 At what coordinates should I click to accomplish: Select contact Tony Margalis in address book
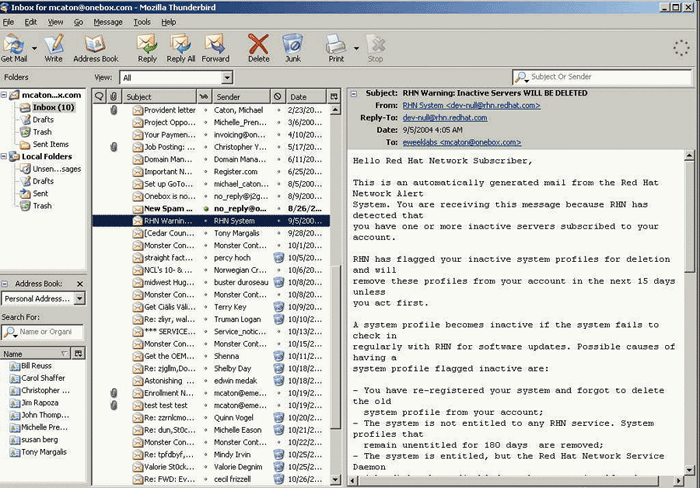point(44,452)
